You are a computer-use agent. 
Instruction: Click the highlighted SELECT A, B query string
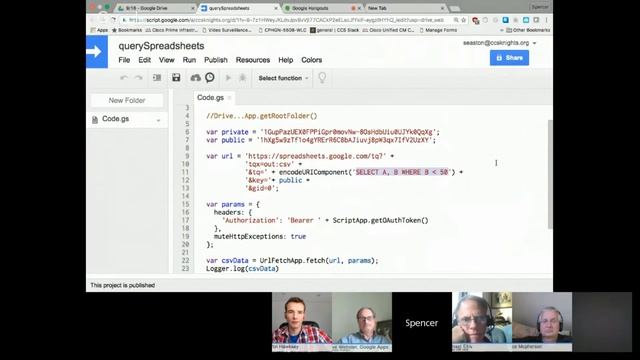402,172
